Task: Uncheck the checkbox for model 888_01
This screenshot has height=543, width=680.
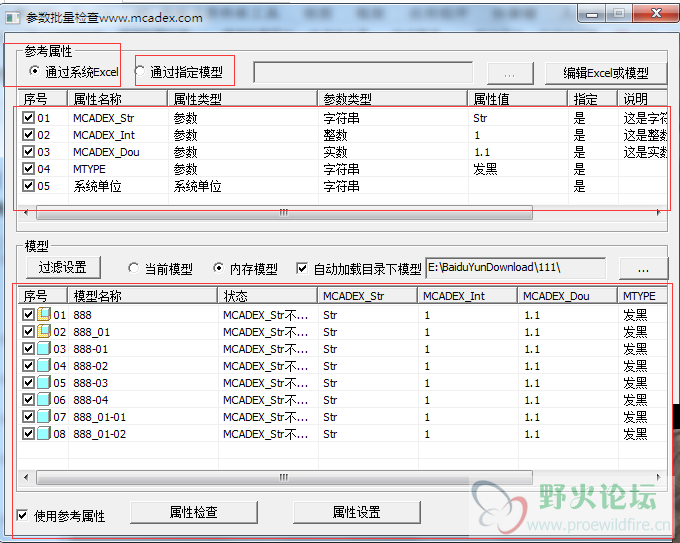Action: pos(28,331)
